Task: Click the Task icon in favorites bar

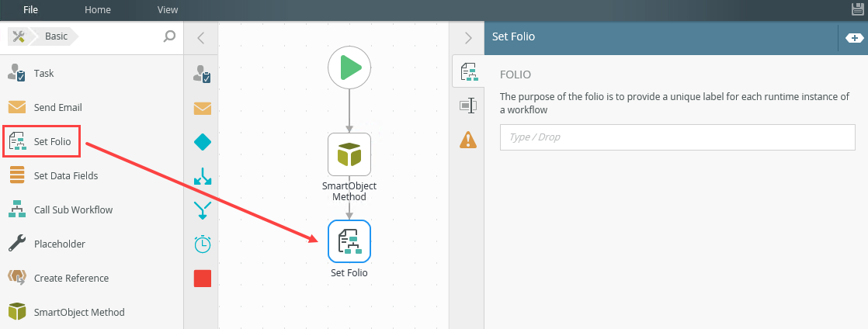Action: tap(202, 74)
